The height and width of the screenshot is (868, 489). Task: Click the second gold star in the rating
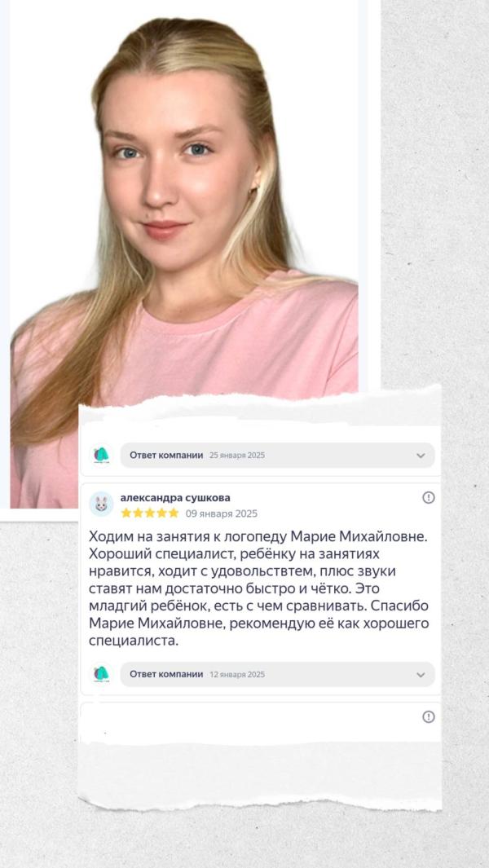138,513
